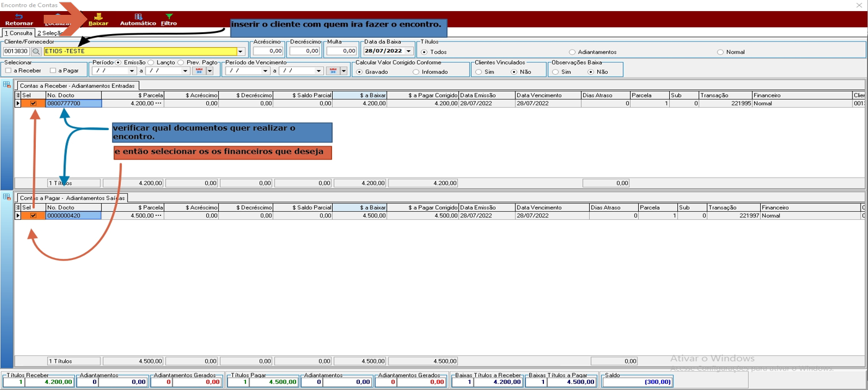Choose Informado for valor corrigido
Image resolution: width=868 pixels, height=390 pixels.
pos(416,72)
